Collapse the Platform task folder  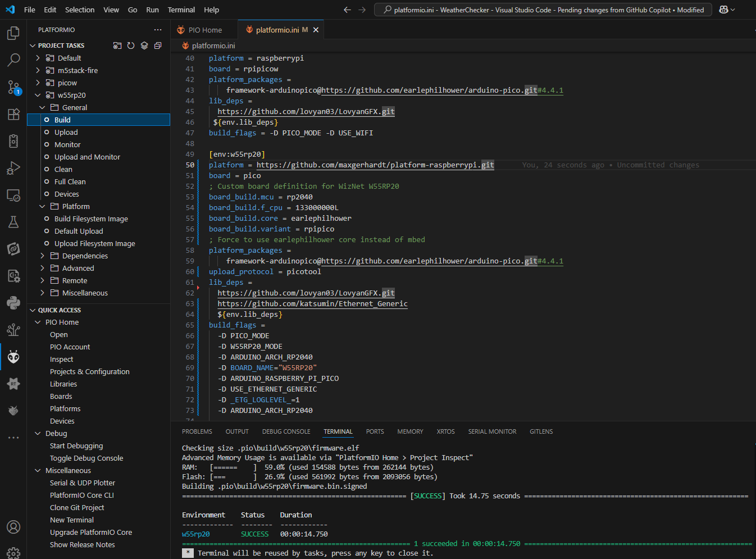pyautogui.click(x=42, y=206)
